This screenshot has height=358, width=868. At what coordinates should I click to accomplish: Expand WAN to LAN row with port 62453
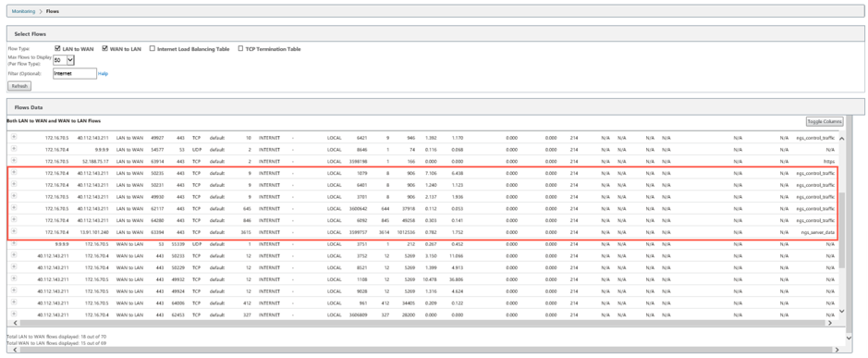(14, 314)
